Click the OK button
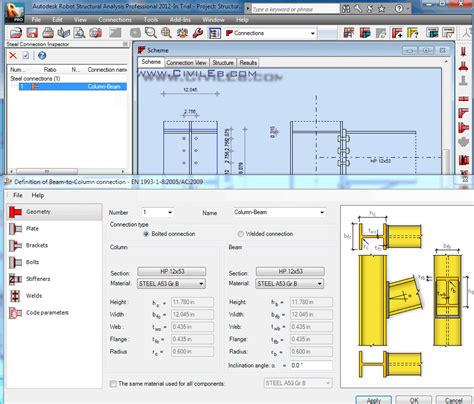 pos(414,400)
